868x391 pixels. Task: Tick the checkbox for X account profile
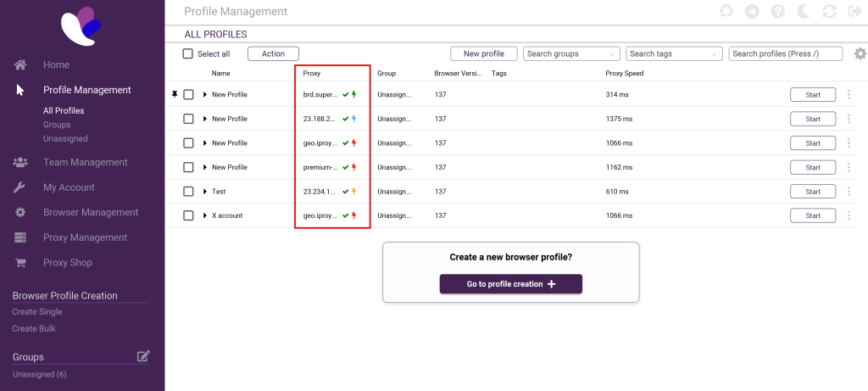click(188, 215)
